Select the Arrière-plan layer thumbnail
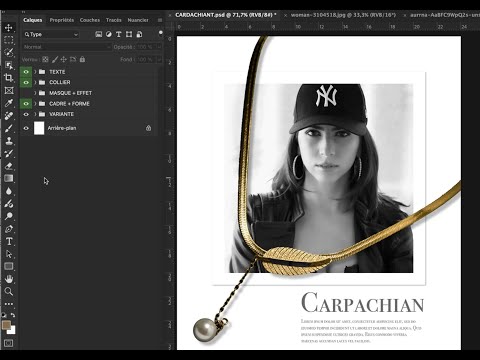This screenshot has height=360, width=480. [x=39, y=128]
